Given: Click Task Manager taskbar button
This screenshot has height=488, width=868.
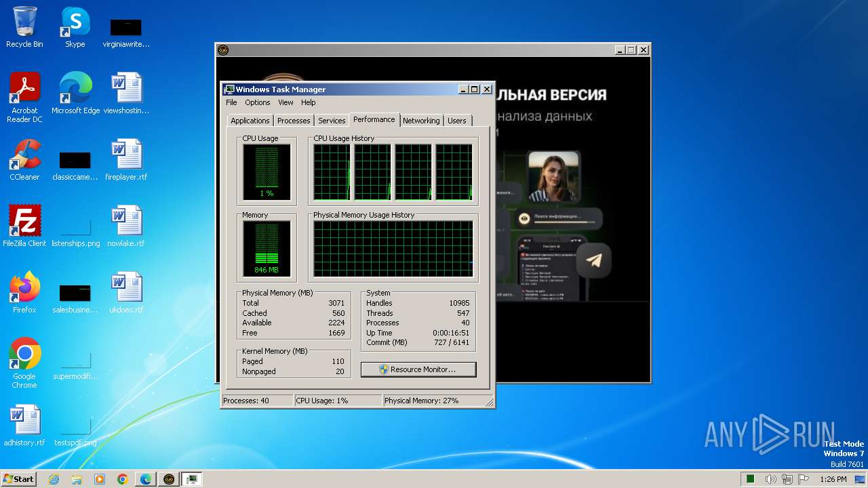Looking at the screenshot, I should 192,479.
